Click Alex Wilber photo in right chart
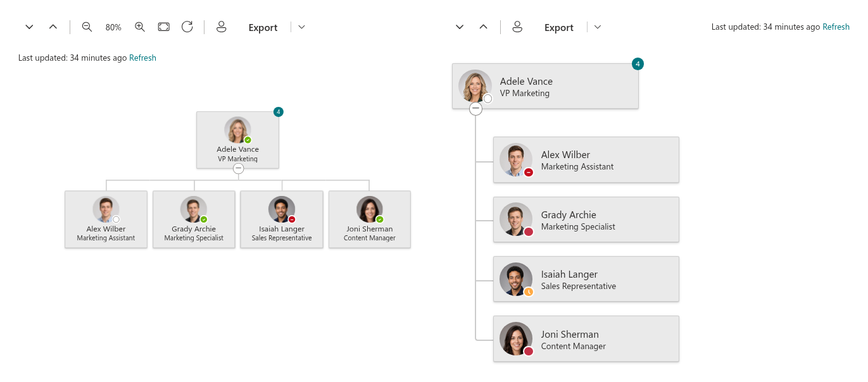Viewport: 868px width, 382px height. coord(516,159)
